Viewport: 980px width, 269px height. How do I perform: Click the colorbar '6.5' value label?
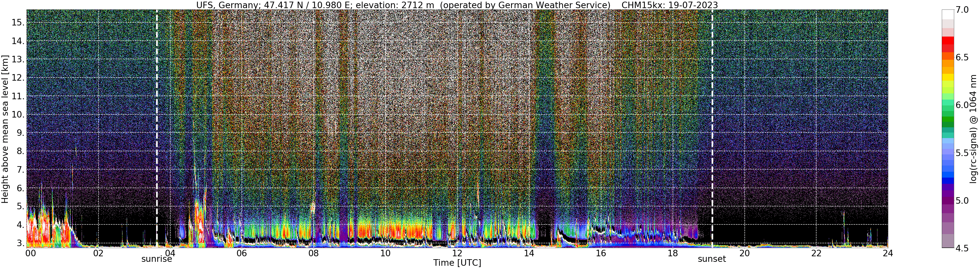click(962, 57)
